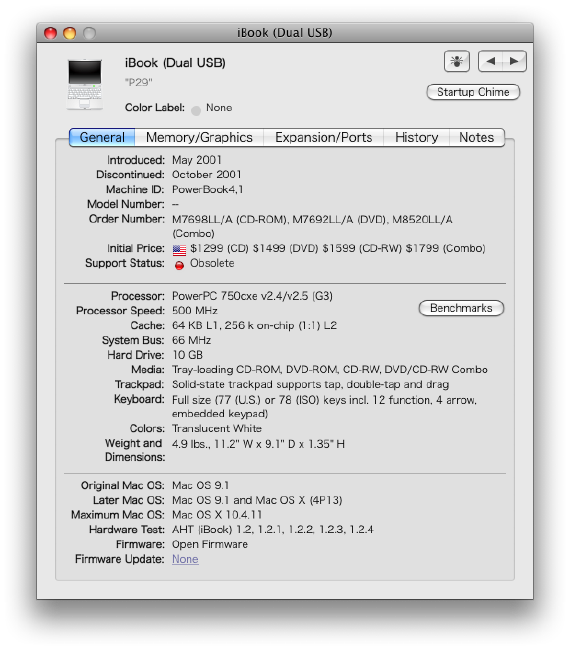Click the discontinued value October 2001

coord(206,175)
